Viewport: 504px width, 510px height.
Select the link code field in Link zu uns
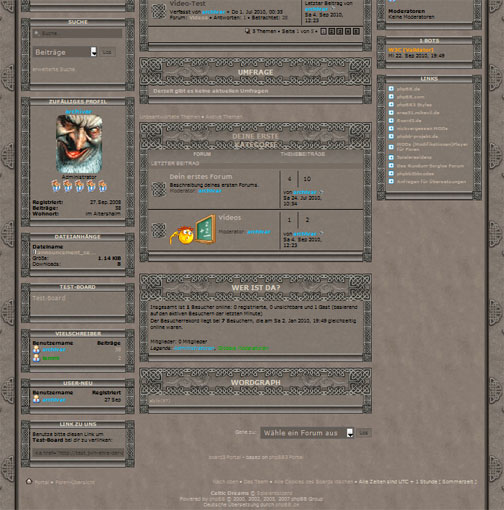78,452
